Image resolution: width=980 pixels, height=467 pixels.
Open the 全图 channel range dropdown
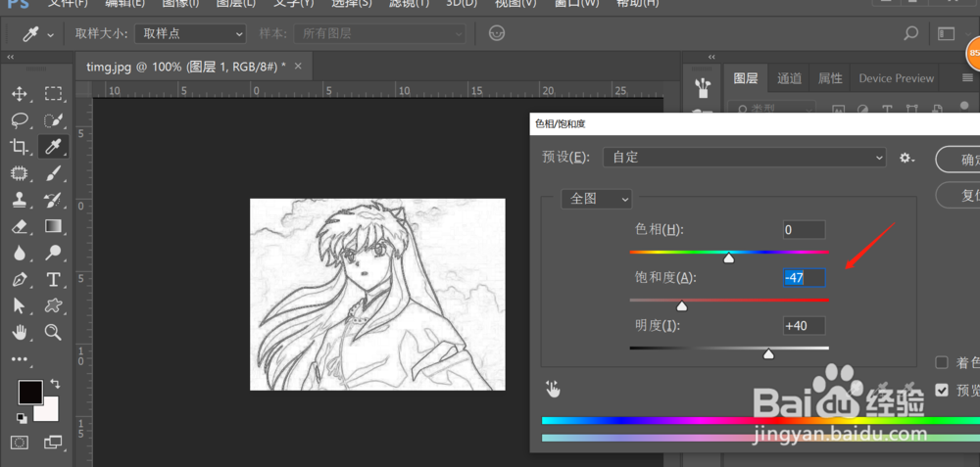tap(597, 199)
